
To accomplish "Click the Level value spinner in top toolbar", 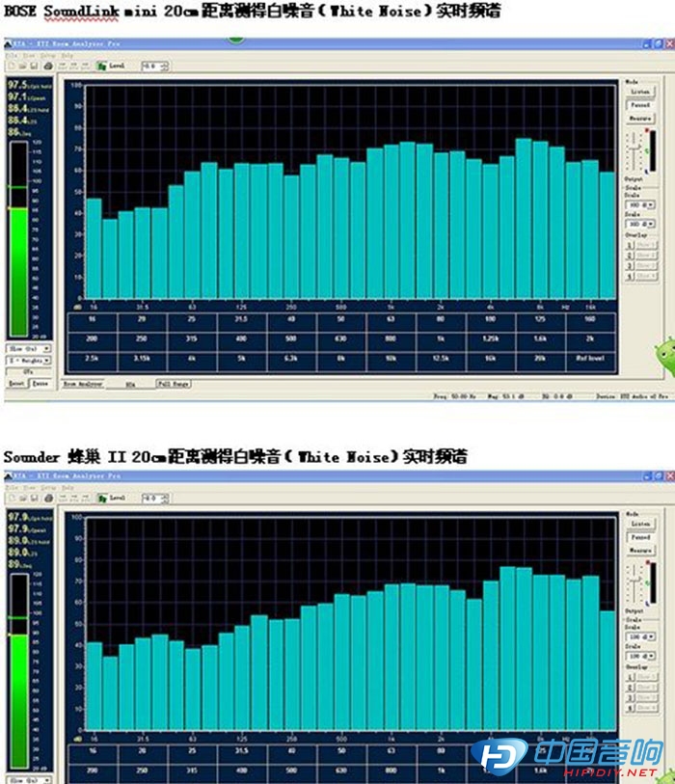I will click(153, 67).
